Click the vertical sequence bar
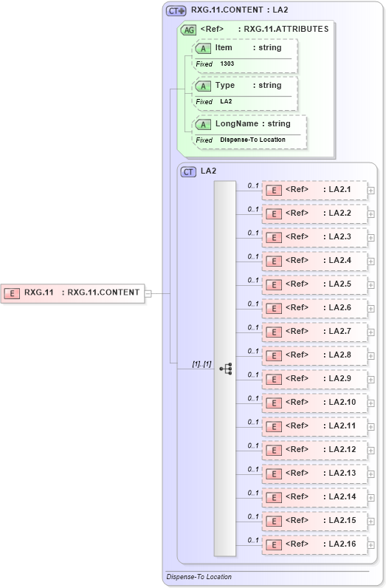Image resolution: width=386 pixels, height=588 pixels. (x=225, y=369)
